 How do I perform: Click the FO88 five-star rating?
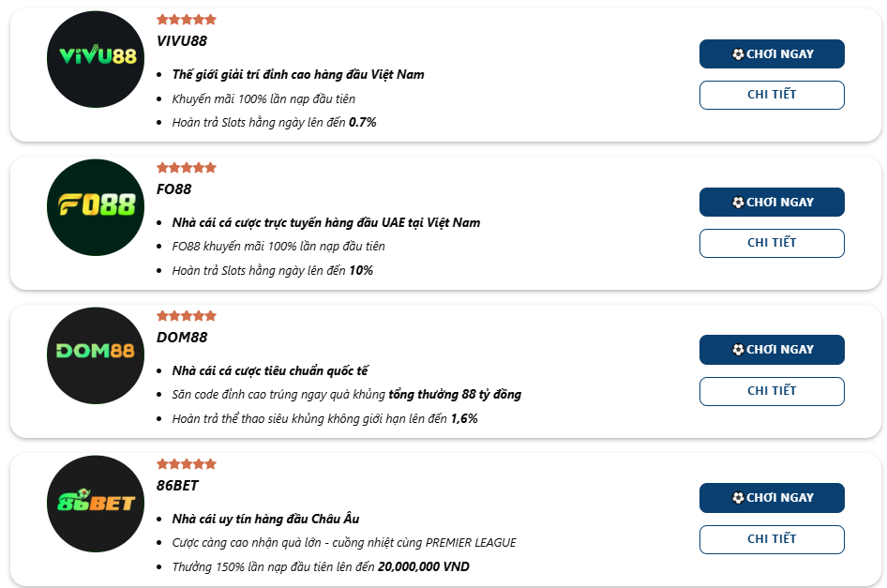pyautogui.click(x=187, y=168)
